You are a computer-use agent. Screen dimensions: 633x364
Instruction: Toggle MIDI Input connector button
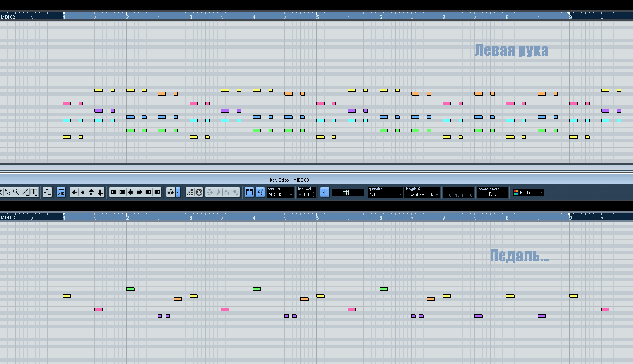(x=199, y=192)
